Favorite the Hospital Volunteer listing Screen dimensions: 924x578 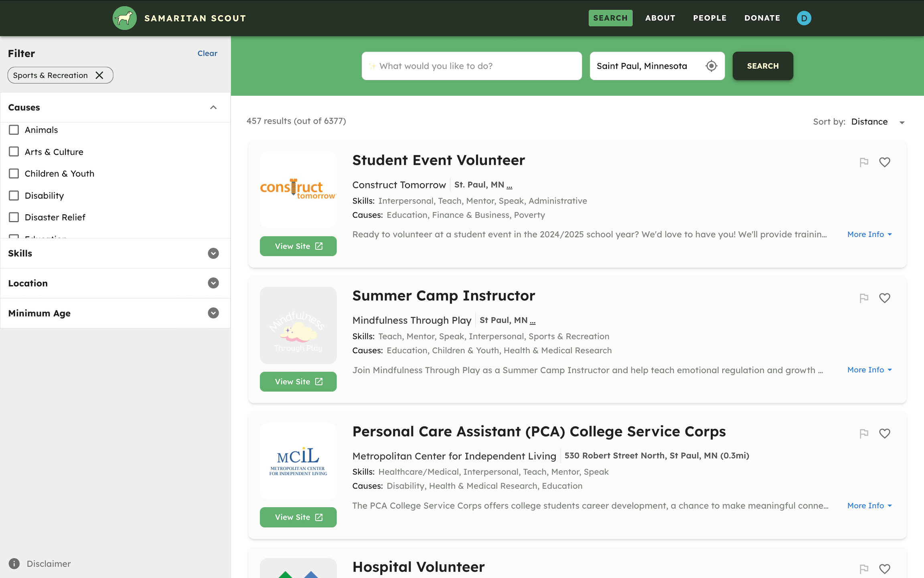click(x=884, y=569)
